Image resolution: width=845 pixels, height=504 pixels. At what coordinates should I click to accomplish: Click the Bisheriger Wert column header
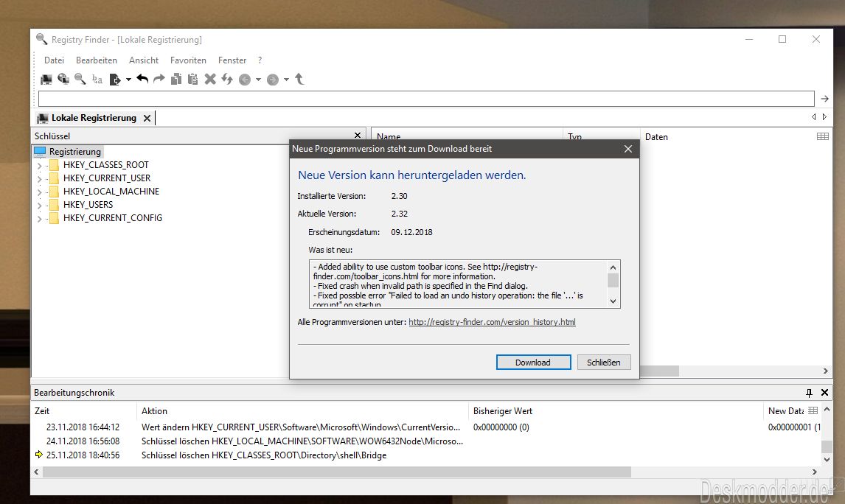point(503,411)
